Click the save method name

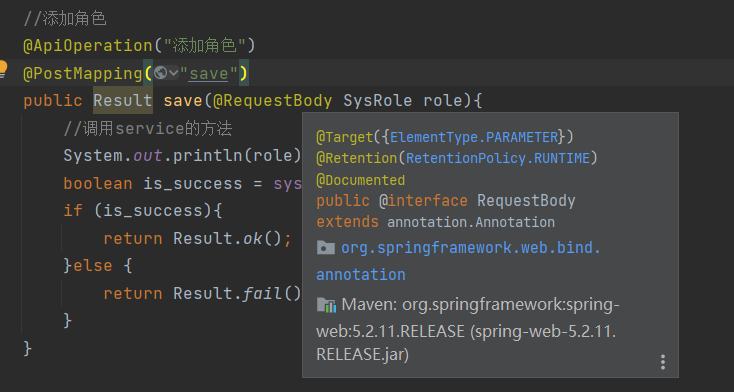coord(183,100)
